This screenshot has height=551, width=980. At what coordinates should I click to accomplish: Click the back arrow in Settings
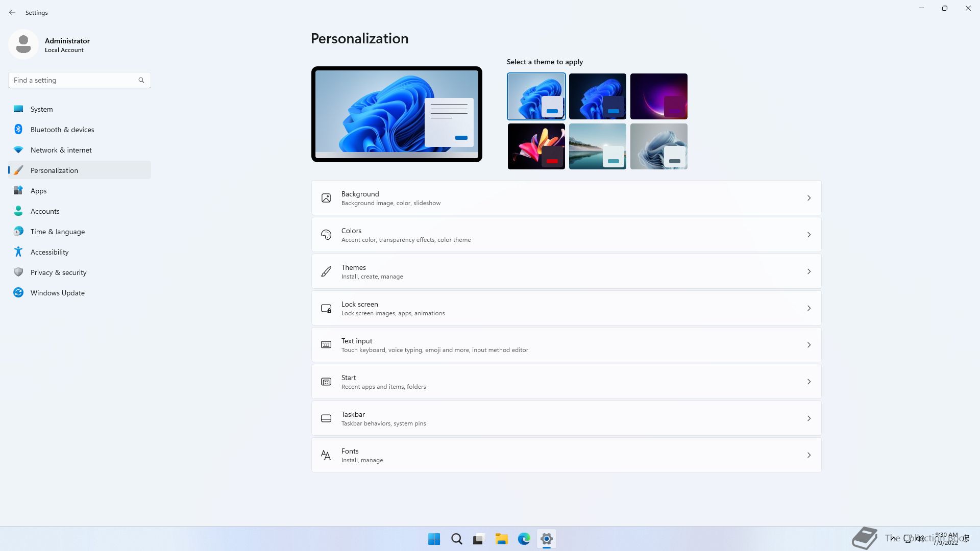point(12,12)
